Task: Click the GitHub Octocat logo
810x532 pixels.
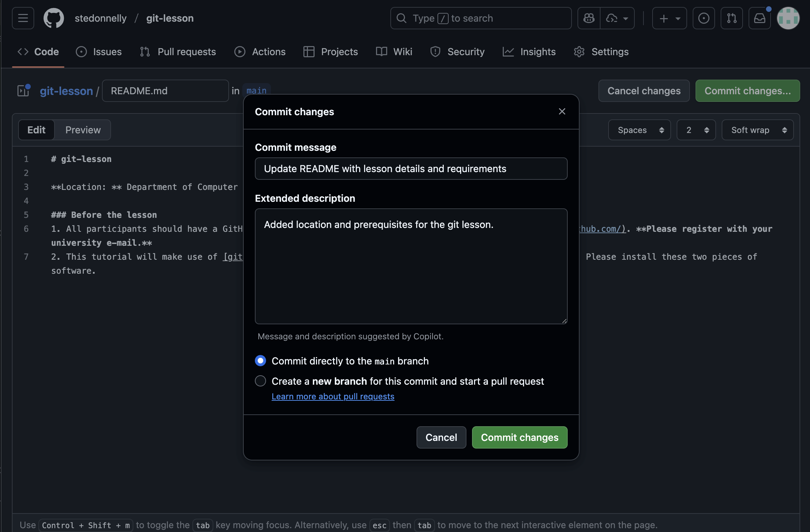Action: pos(53,18)
